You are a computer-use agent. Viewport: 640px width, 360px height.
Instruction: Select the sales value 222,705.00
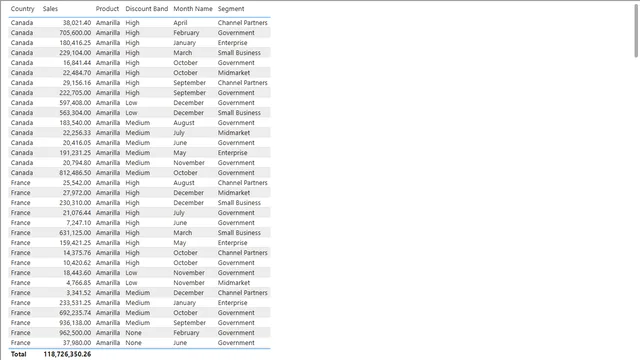(x=75, y=93)
